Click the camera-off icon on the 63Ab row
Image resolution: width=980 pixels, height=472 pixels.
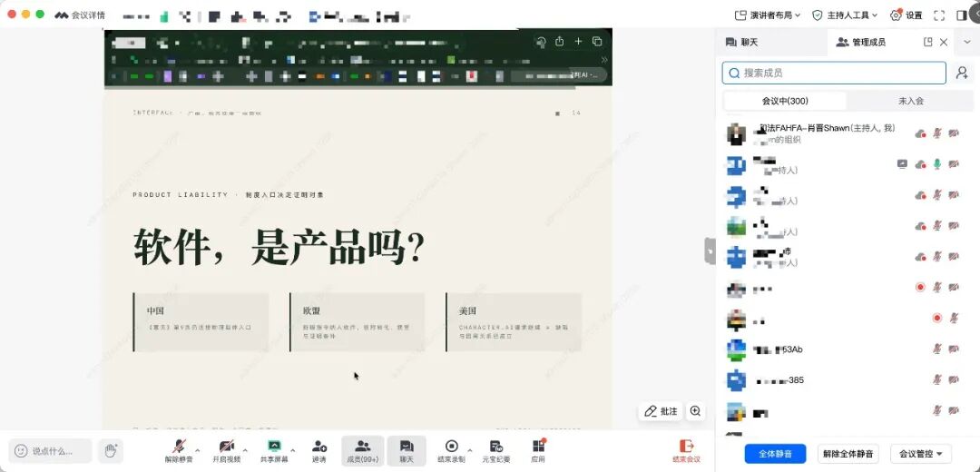[x=953, y=349]
